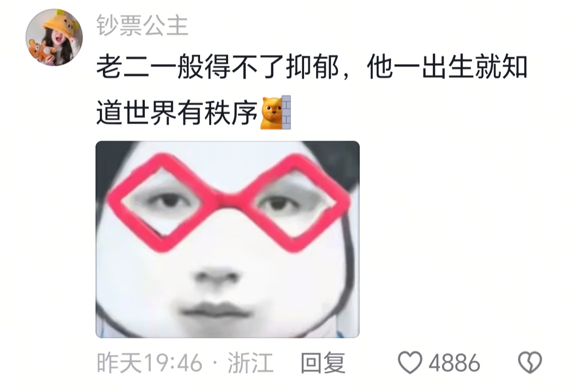Click the second text line 道世界有秩序

click(177, 113)
